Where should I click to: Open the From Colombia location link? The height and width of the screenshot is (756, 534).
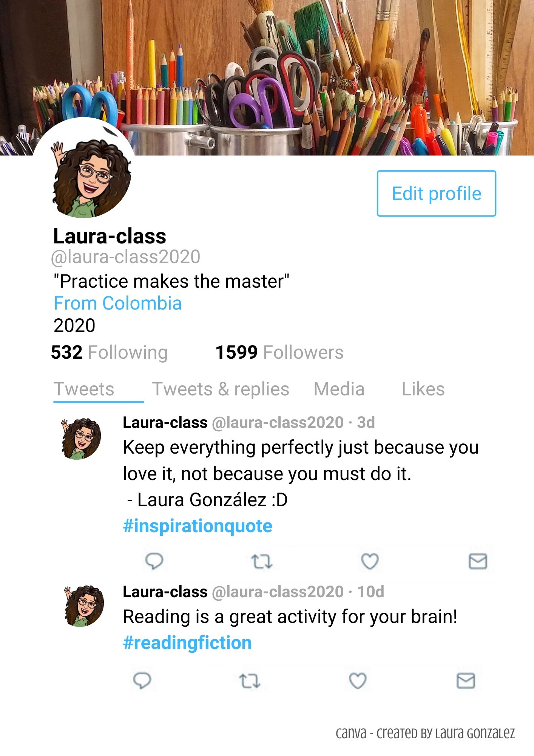(x=117, y=303)
